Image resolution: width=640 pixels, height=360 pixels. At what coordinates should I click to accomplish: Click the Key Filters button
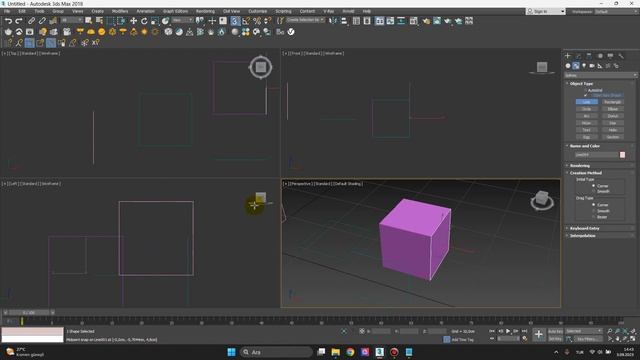click(x=587, y=339)
